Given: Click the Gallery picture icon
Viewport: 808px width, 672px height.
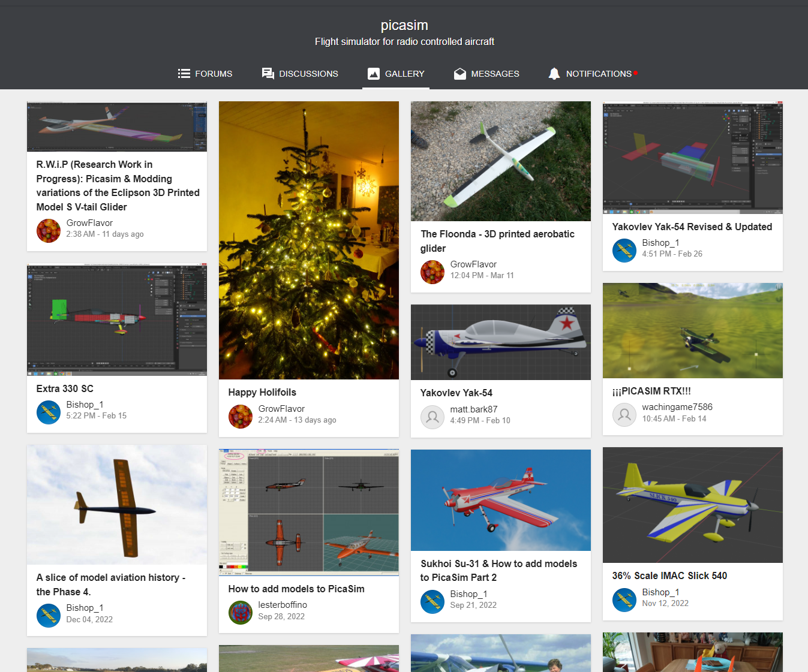Looking at the screenshot, I should tap(374, 74).
